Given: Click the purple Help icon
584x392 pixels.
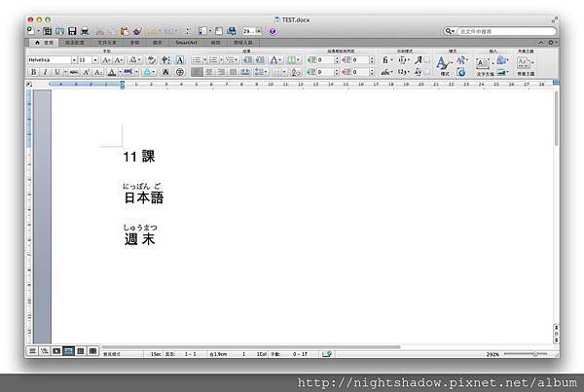Looking at the screenshot, I should coord(273,31).
